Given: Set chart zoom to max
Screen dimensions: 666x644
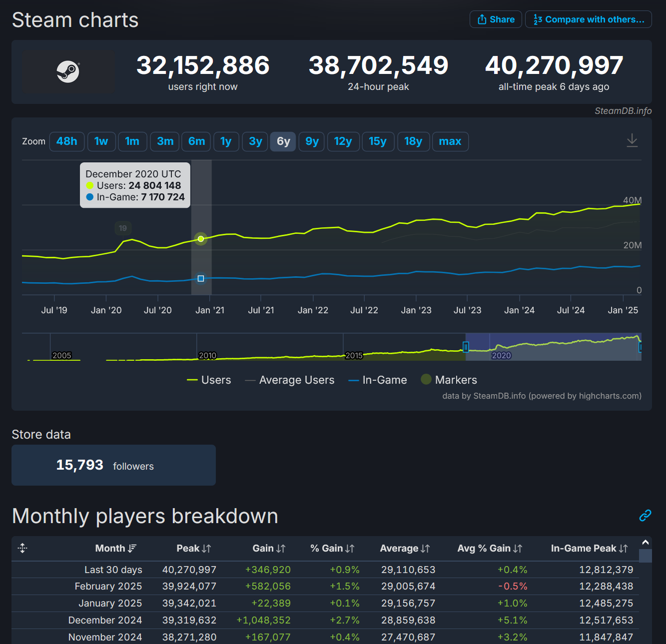Looking at the screenshot, I should [450, 141].
